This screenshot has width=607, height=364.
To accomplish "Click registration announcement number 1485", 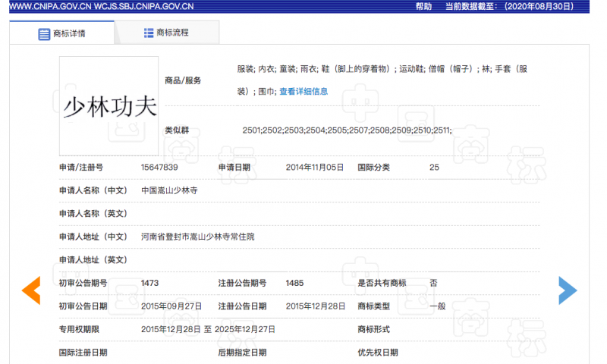I will 294,283.
